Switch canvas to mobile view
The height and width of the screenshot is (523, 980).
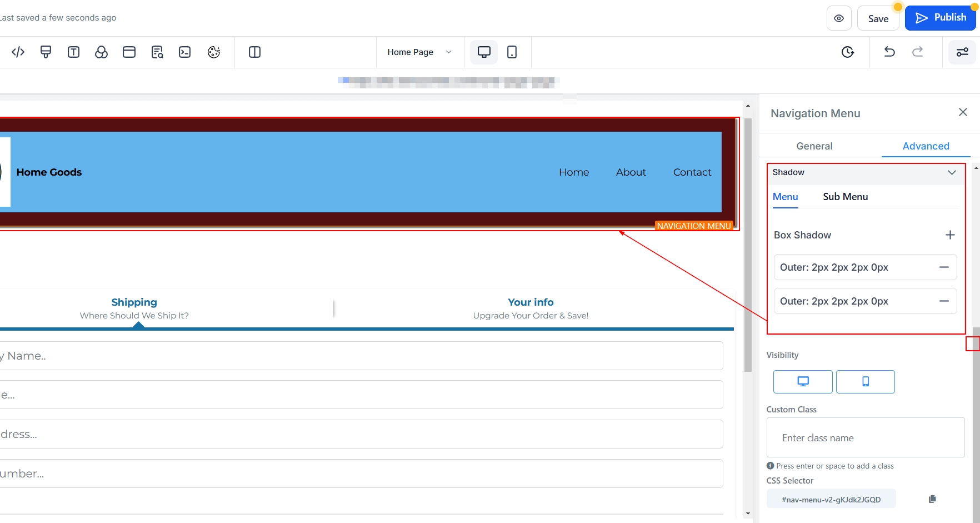(x=512, y=52)
